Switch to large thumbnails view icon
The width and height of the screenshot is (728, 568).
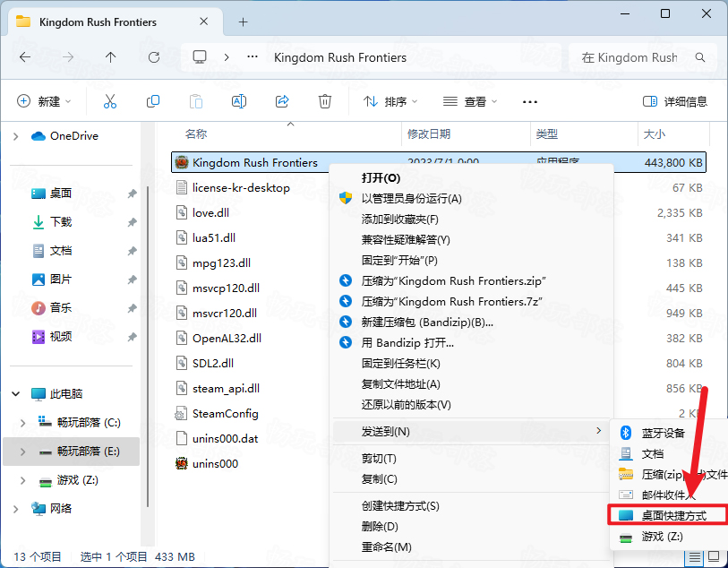[713, 556]
